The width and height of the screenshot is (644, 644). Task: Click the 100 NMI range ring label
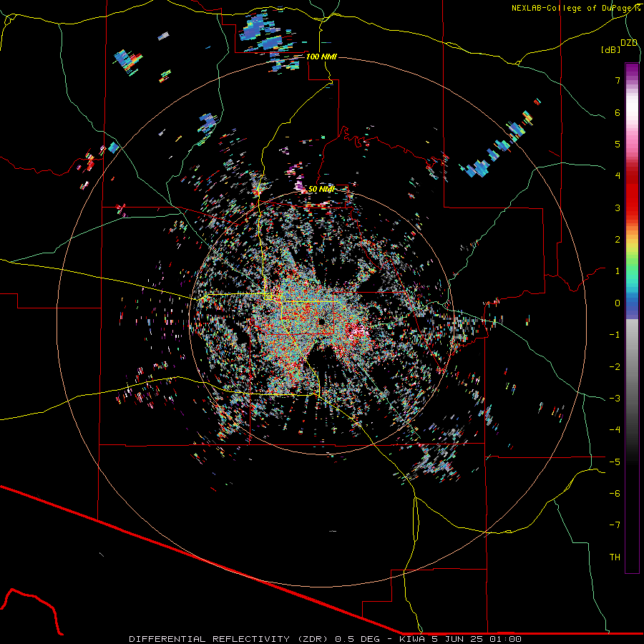[321, 57]
